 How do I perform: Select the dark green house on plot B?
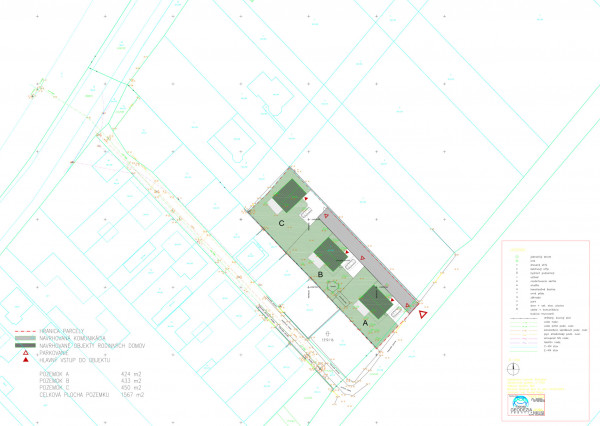(x=327, y=250)
